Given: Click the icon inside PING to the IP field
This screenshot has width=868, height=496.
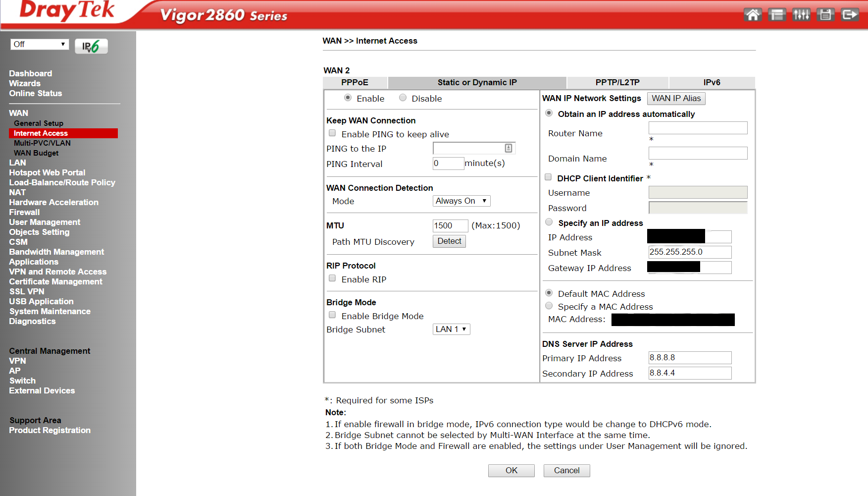Looking at the screenshot, I should pos(509,148).
